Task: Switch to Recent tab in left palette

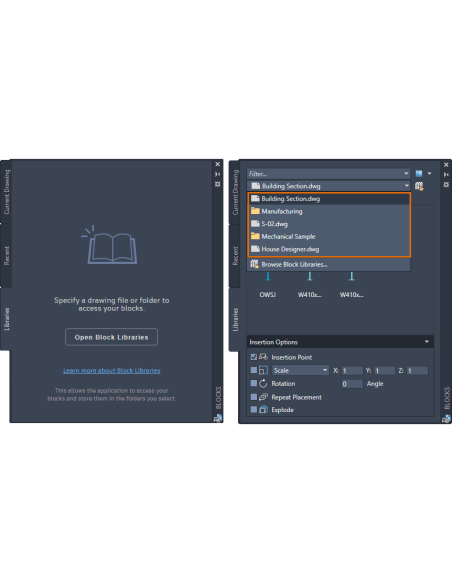Action: click(6, 256)
